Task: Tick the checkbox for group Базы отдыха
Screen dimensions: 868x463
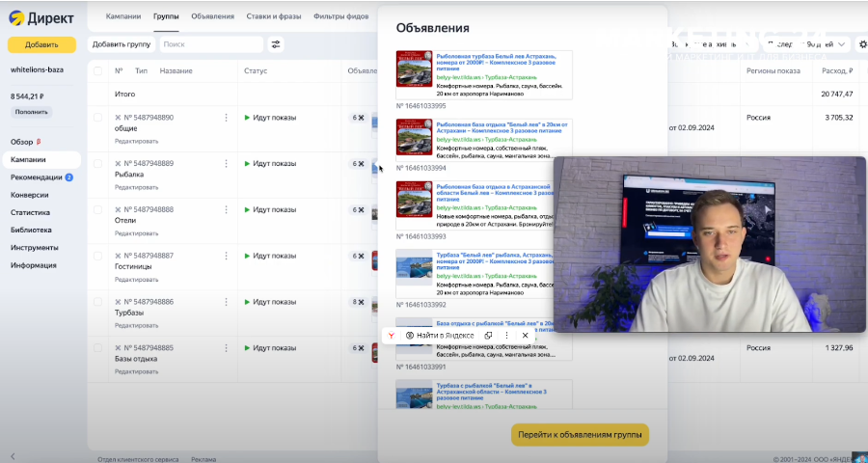Action: click(97, 348)
